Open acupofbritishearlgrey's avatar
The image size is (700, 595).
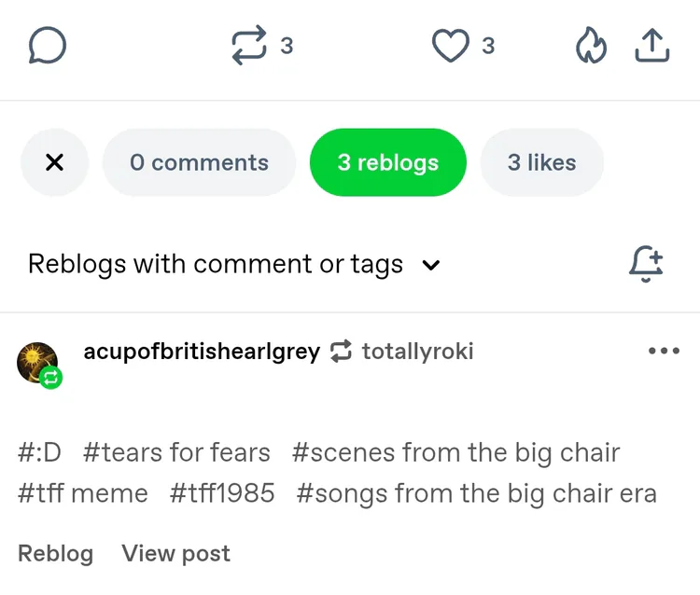click(37, 362)
